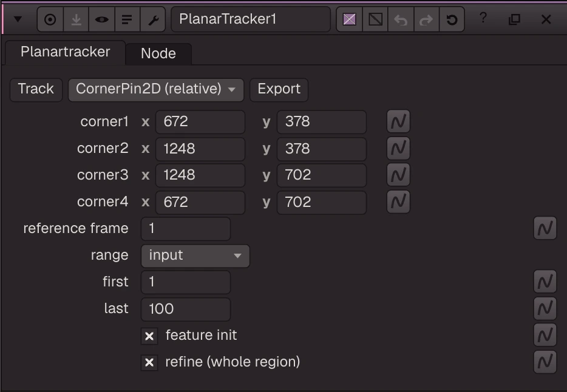Screen dimensions: 567x392
Task: Click the redo arrow icon
Action: point(426,19)
